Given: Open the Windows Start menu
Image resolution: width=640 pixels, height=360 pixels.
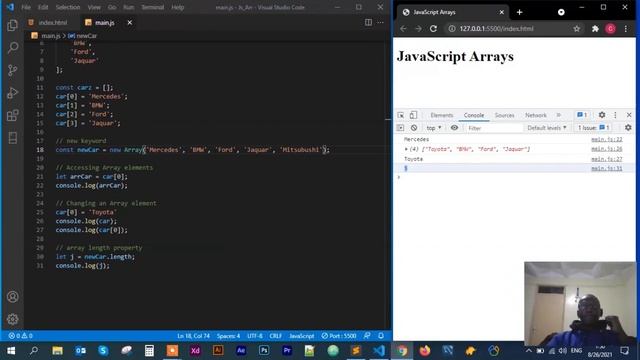Looking at the screenshot, I should pos(11,351).
